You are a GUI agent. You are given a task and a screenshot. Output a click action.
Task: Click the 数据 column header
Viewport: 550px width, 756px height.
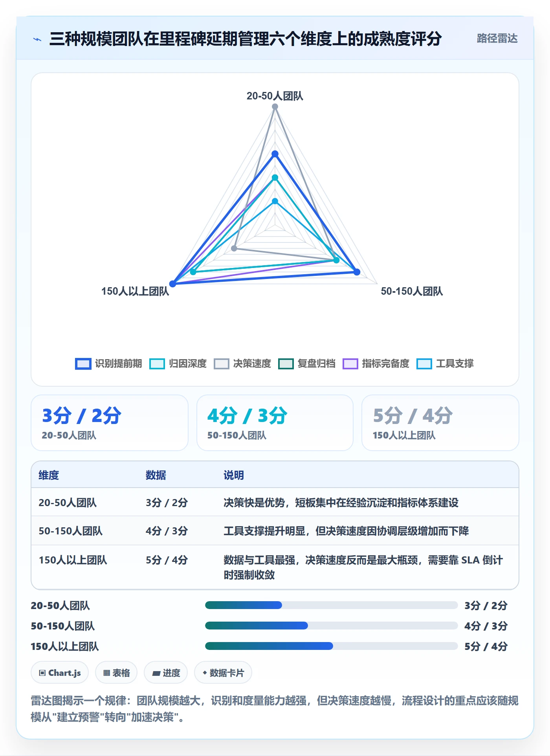(156, 475)
